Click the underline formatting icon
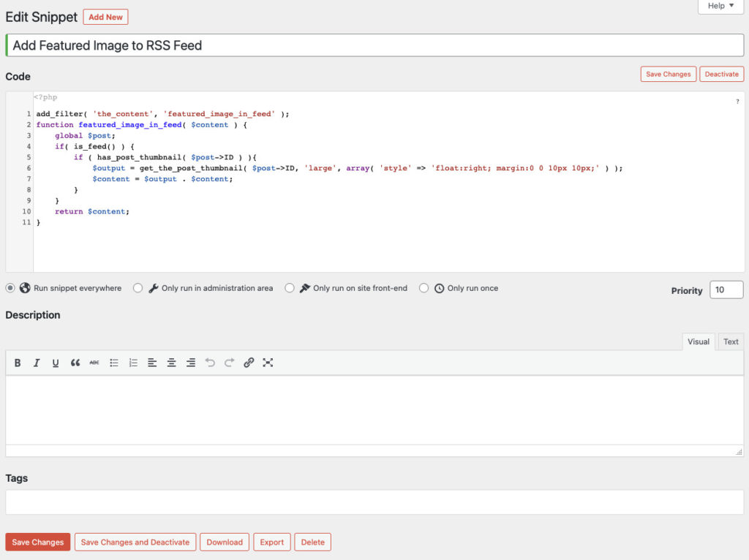 56,363
